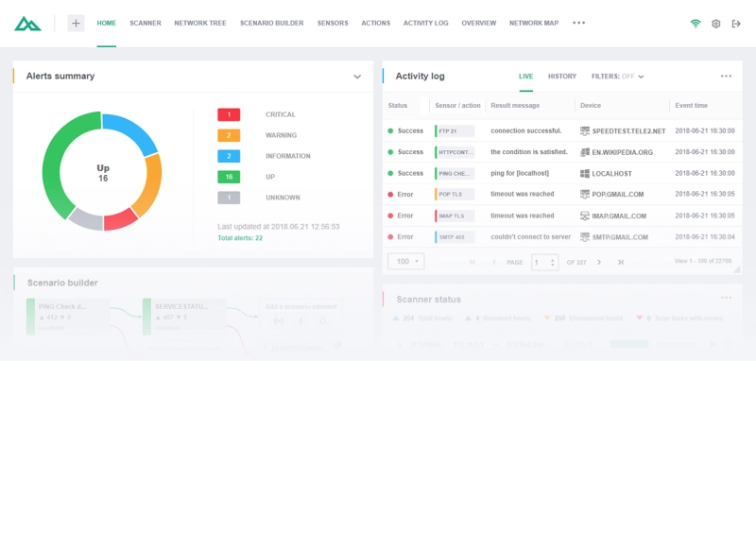Click the SPEEDTEST.TELE2.NET device link

click(x=628, y=131)
